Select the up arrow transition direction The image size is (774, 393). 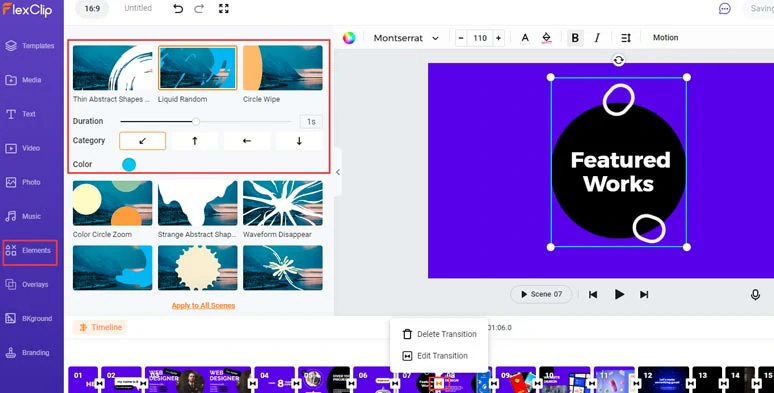(194, 141)
